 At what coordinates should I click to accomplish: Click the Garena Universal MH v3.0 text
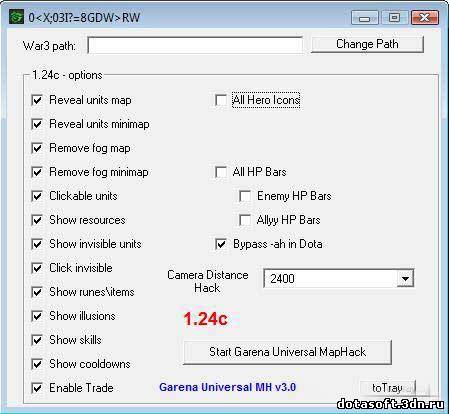coord(227,387)
